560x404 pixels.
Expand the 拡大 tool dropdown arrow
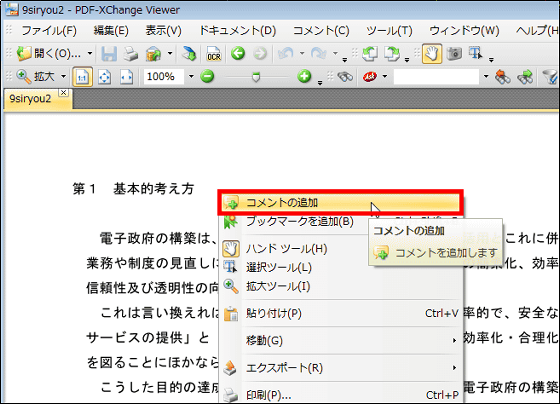pyautogui.click(x=63, y=76)
